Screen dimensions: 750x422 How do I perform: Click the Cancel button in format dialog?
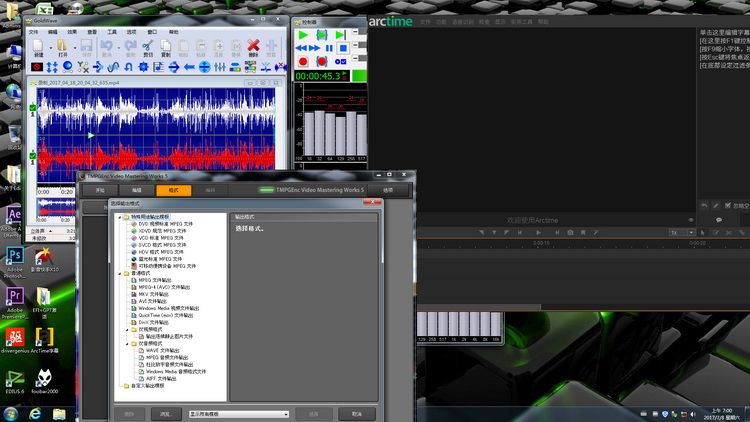[357, 414]
